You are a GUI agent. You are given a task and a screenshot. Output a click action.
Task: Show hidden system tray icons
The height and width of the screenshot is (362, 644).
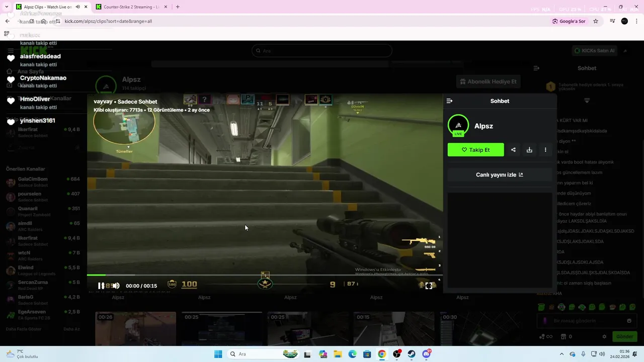coord(562,354)
